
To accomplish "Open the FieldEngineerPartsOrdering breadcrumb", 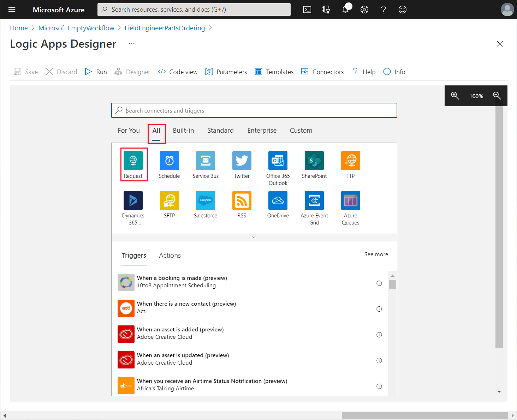I will pyautogui.click(x=165, y=28).
